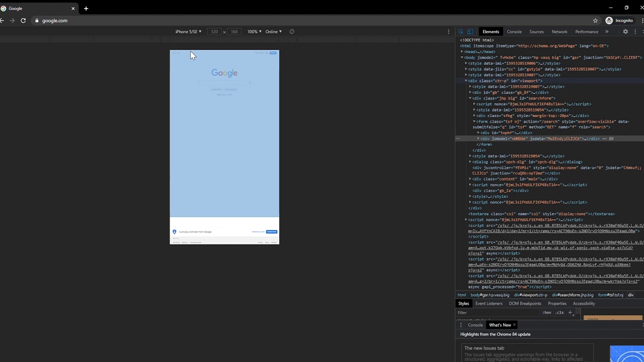
Task: Switch to the Console tab in top bar
Action: click(x=514, y=32)
